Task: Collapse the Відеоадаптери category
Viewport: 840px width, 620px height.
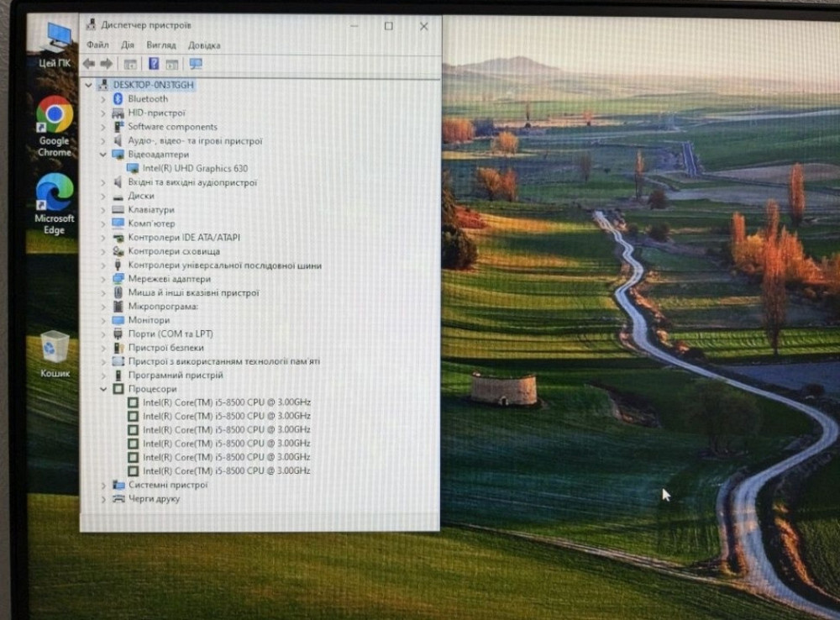Action: pos(102,154)
